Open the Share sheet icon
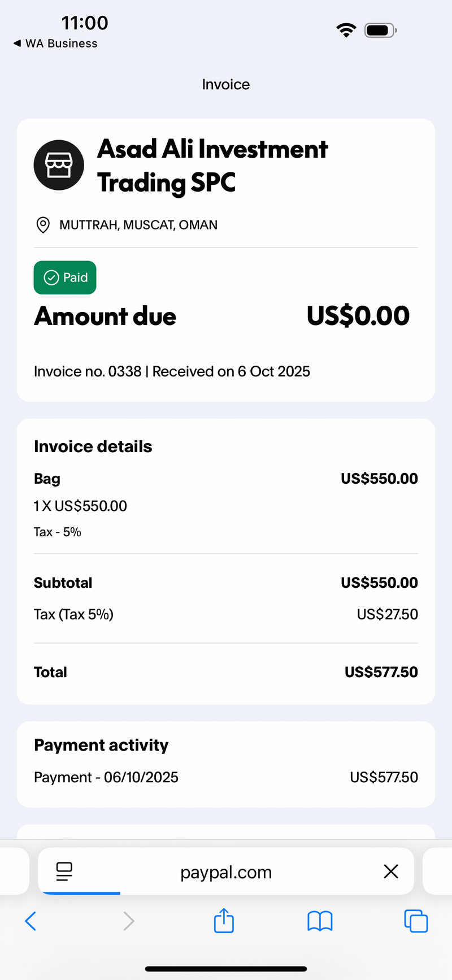452x980 pixels. pyautogui.click(x=224, y=920)
